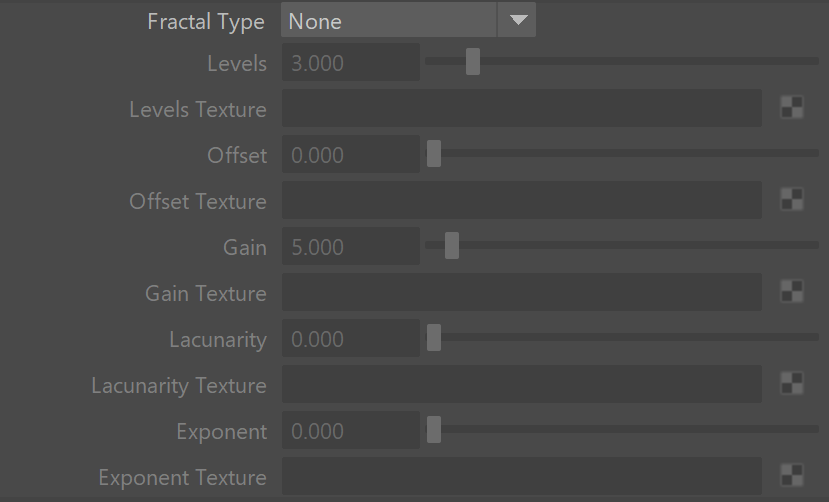Click the Fractal Type label

206,22
